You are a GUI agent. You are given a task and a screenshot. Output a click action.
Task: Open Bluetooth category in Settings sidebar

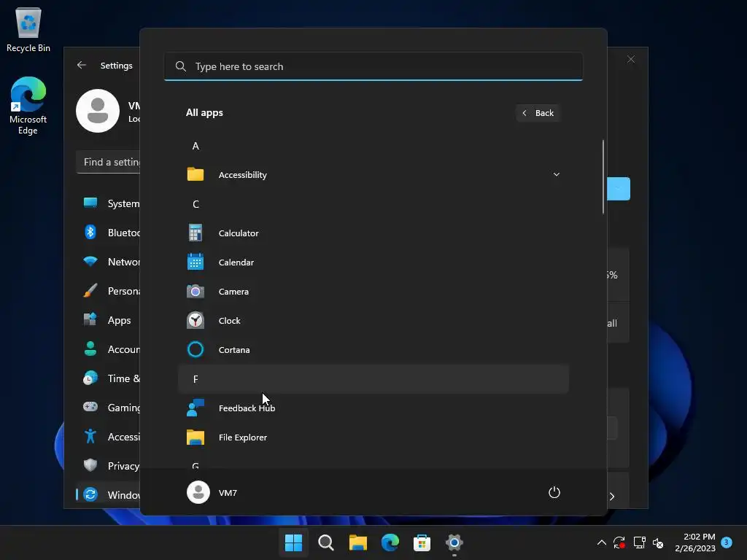pyautogui.click(x=108, y=233)
